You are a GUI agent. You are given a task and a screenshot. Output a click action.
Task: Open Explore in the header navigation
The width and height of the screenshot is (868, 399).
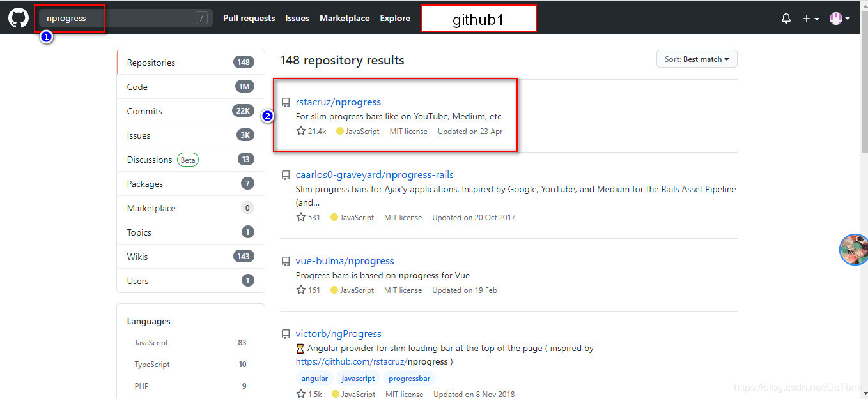(395, 19)
